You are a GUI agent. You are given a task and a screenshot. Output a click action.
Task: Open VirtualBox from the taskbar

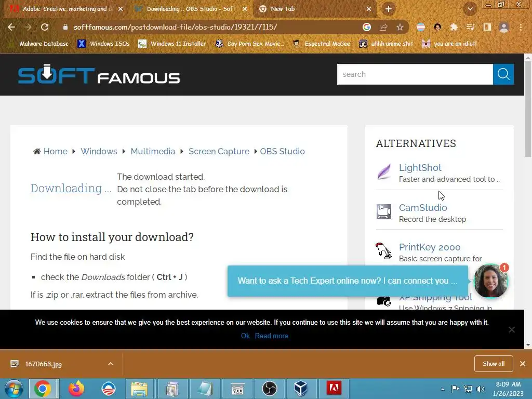(301, 389)
